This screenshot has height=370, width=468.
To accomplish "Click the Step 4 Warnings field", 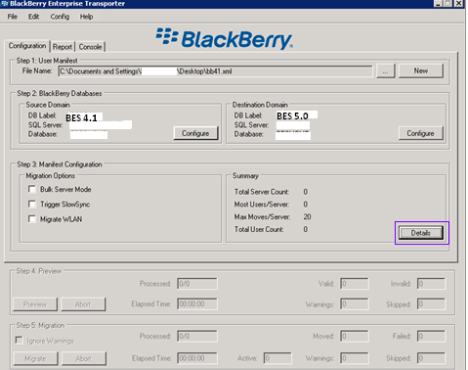I will [x=354, y=304].
